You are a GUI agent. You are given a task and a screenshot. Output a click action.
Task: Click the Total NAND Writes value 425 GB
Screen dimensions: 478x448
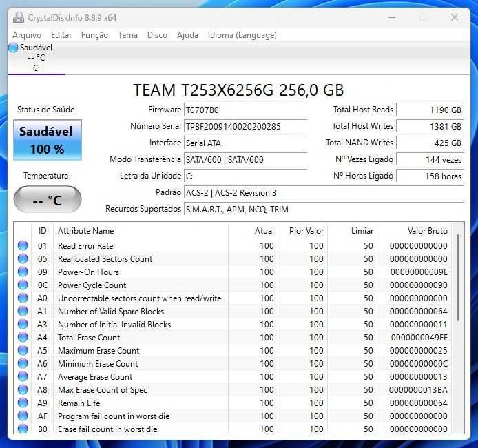coord(430,143)
